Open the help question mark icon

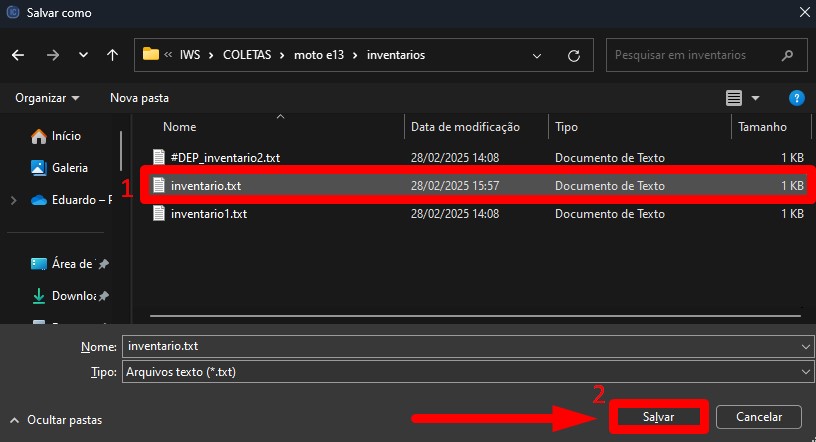point(796,98)
